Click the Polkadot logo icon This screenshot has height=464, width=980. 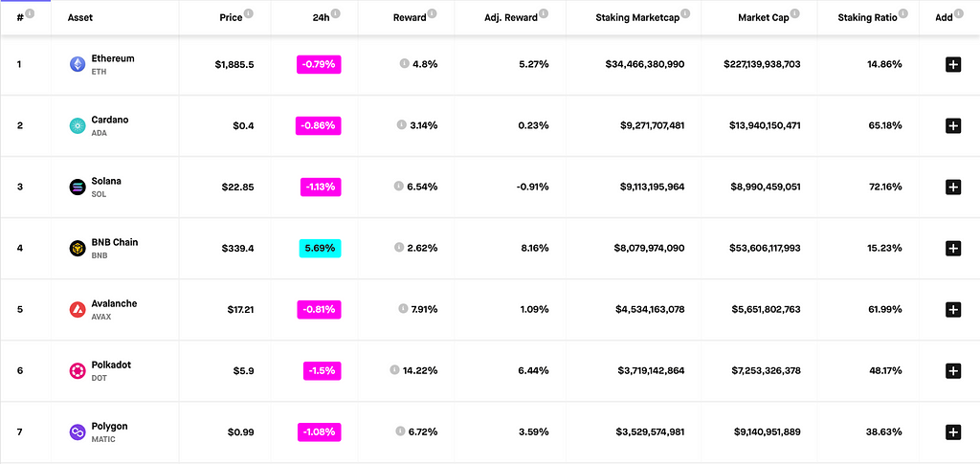[77, 370]
